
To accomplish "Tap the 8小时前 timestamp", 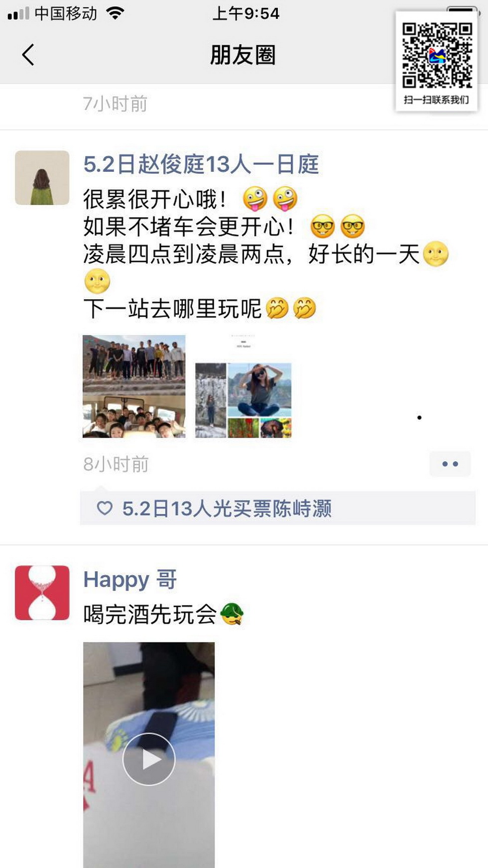I will pyautogui.click(x=116, y=464).
